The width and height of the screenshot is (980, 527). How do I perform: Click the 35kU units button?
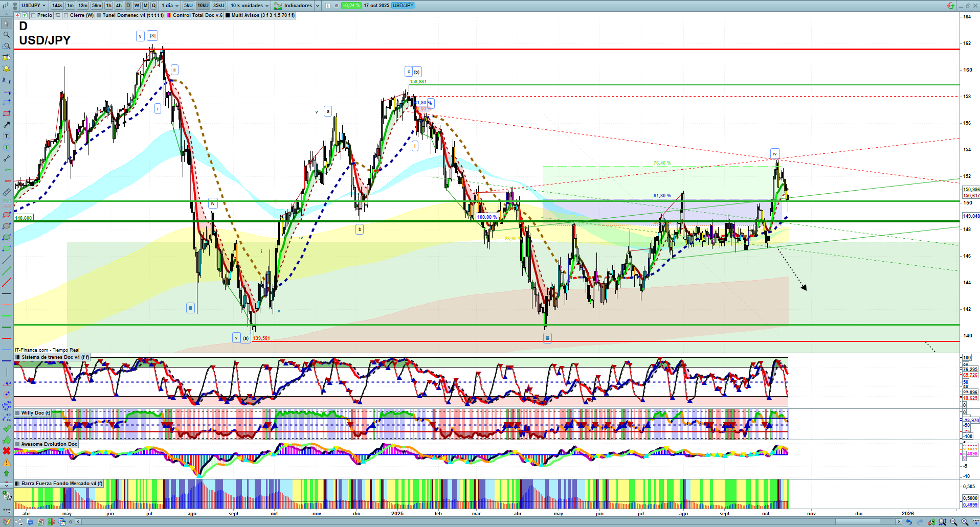(219, 6)
